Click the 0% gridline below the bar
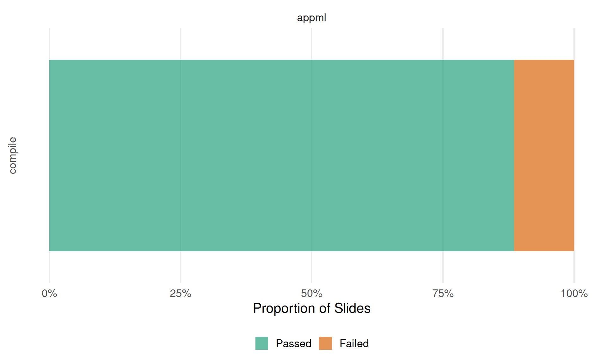Viewport: 607px width, 364px height. click(x=49, y=267)
